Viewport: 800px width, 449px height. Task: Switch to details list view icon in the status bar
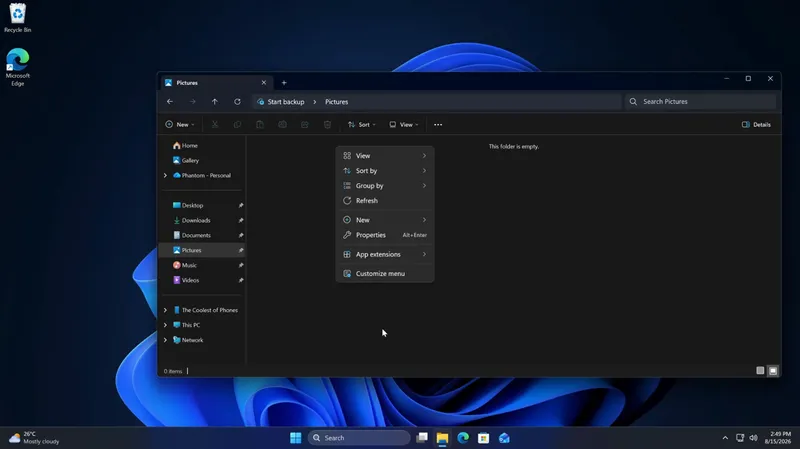(x=760, y=371)
